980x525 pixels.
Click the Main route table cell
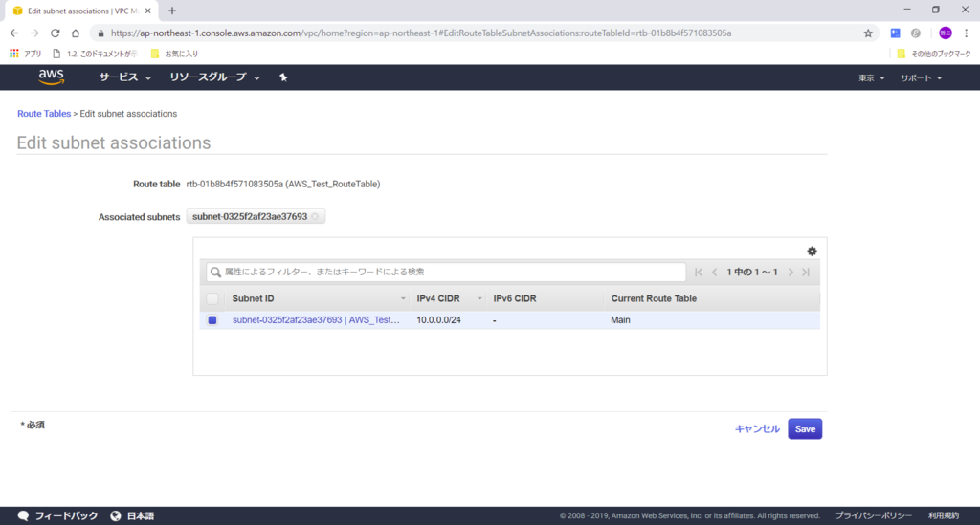pyautogui.click(x=620, y=319)
